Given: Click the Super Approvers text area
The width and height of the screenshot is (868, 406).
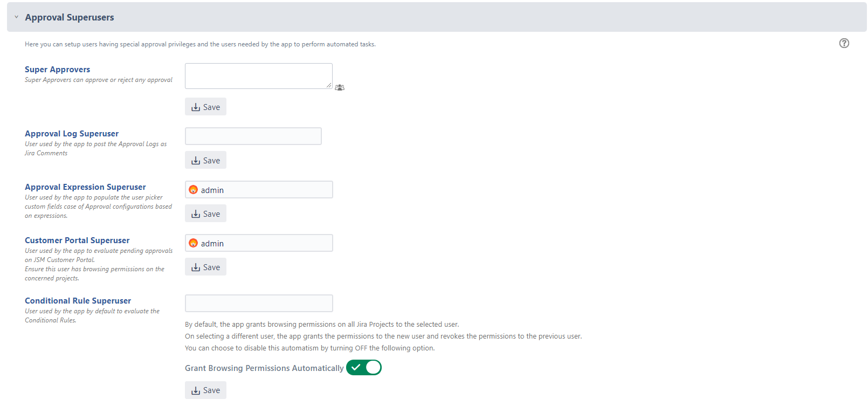Looking at the screenshot, I should (258, 76).
